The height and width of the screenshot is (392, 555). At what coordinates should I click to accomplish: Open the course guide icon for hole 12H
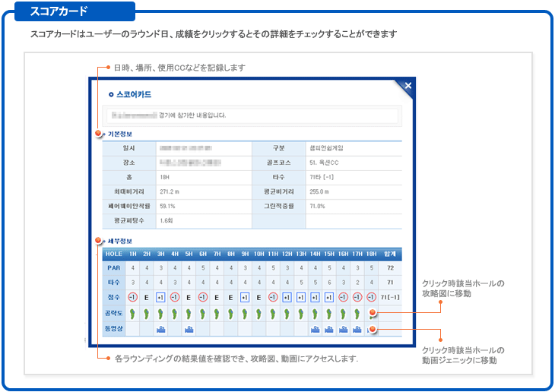[287, 313]
